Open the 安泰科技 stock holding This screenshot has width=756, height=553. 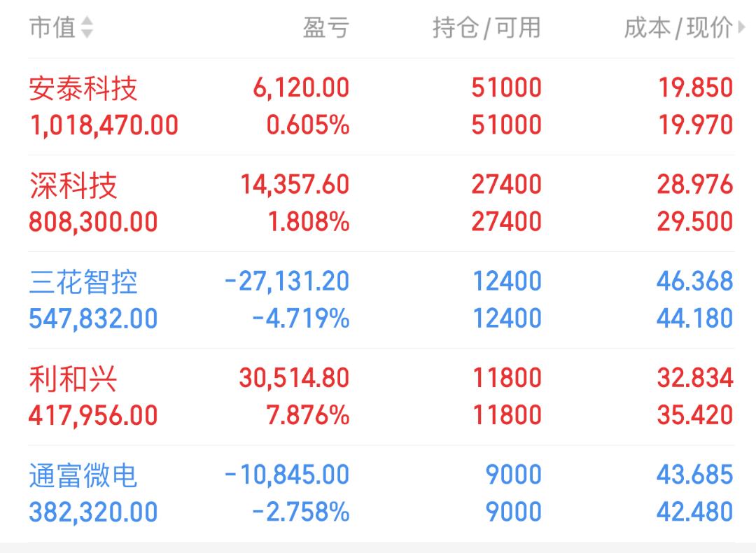tap(381, 106)
